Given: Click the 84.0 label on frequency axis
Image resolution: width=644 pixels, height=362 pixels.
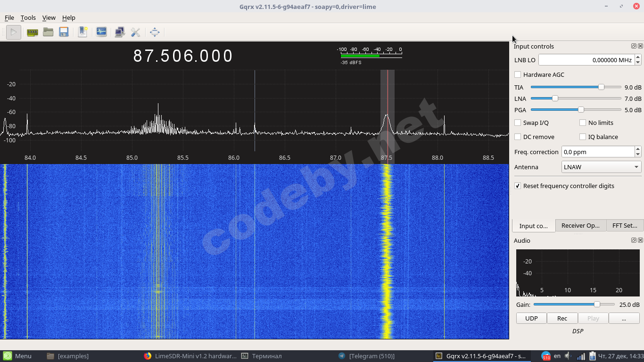Looking at the screenshot, I should 30,157.
